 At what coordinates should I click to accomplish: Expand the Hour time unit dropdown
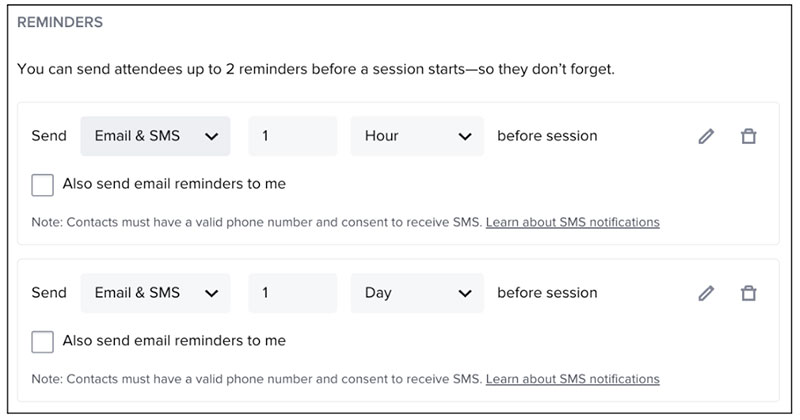coord(417,136)
